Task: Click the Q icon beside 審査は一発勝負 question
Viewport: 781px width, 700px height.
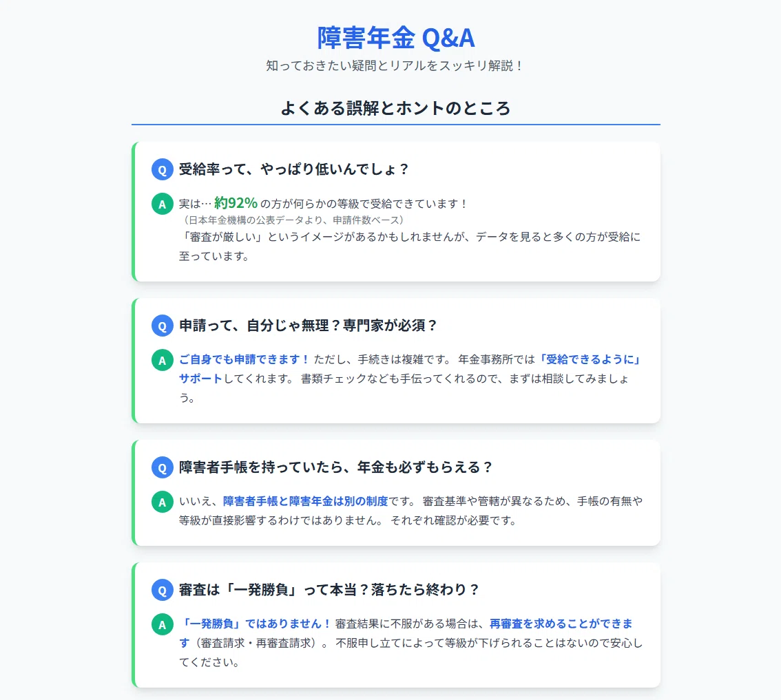Action: 163,590
